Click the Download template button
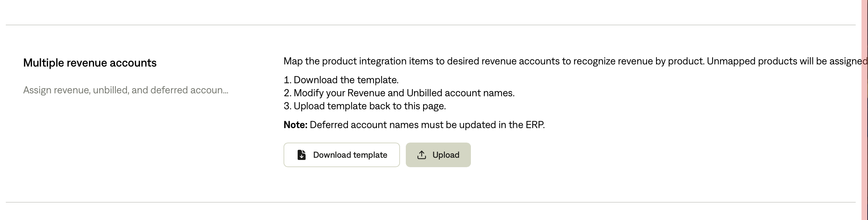868x220 pixels. pos(341,155)
